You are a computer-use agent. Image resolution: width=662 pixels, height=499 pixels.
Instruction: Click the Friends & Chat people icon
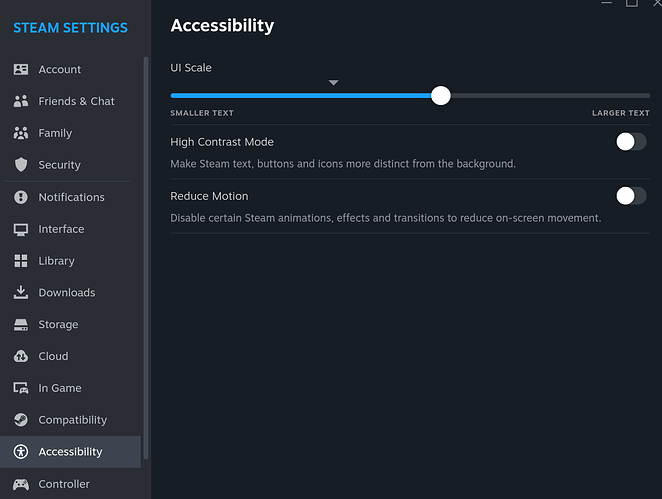(20, 101)
